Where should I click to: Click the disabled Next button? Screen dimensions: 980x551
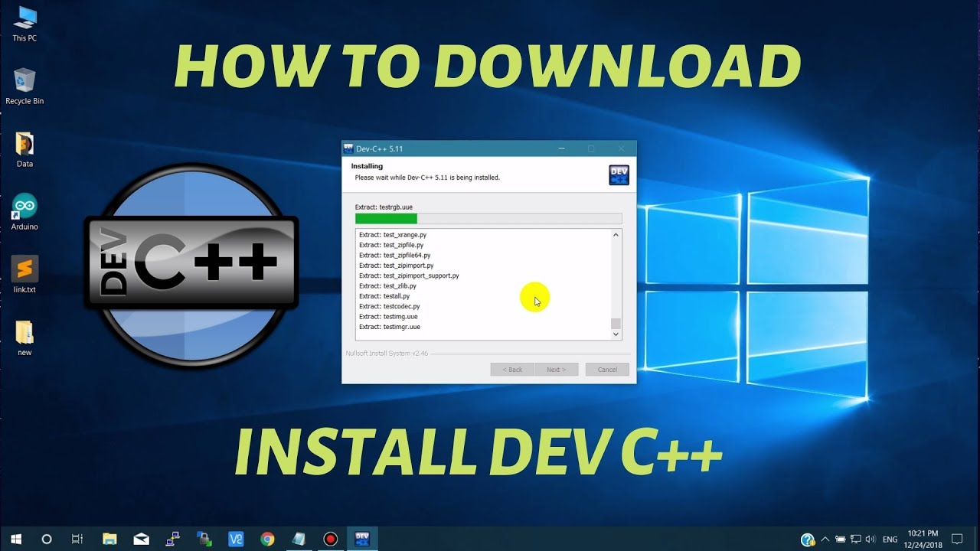pyautogui.click(x=556, y=370)
